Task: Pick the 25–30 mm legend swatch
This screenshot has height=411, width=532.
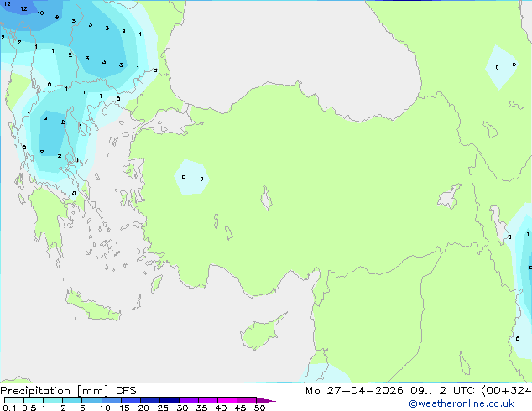Action: 169,400
